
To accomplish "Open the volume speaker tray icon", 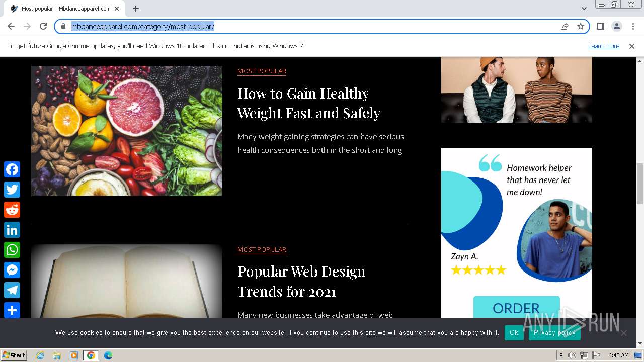I will coord(572,355).
